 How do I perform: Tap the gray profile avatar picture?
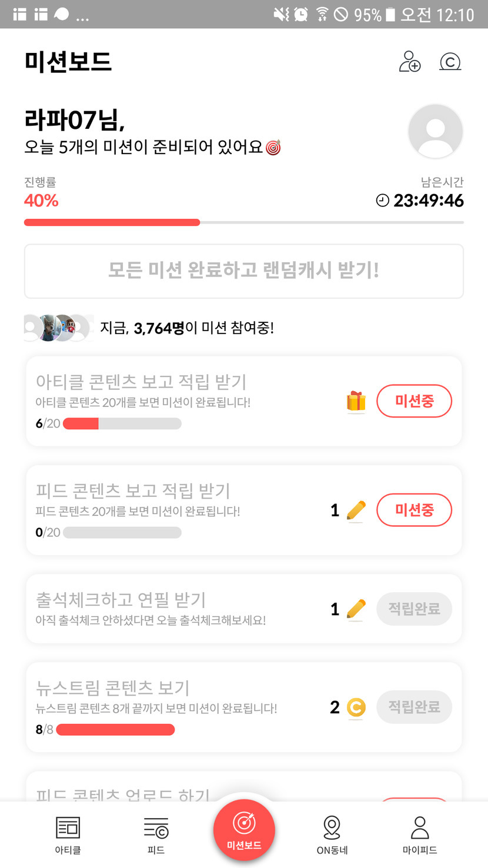click(435, 132)
